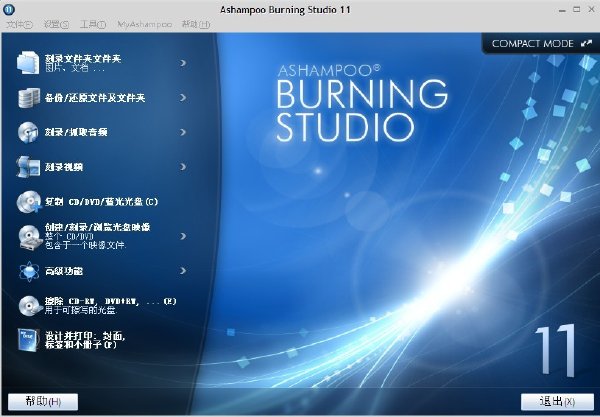Minimize the Ashampoo Burning Studio window
The image size is (600, 417).
tap(562, 10)
